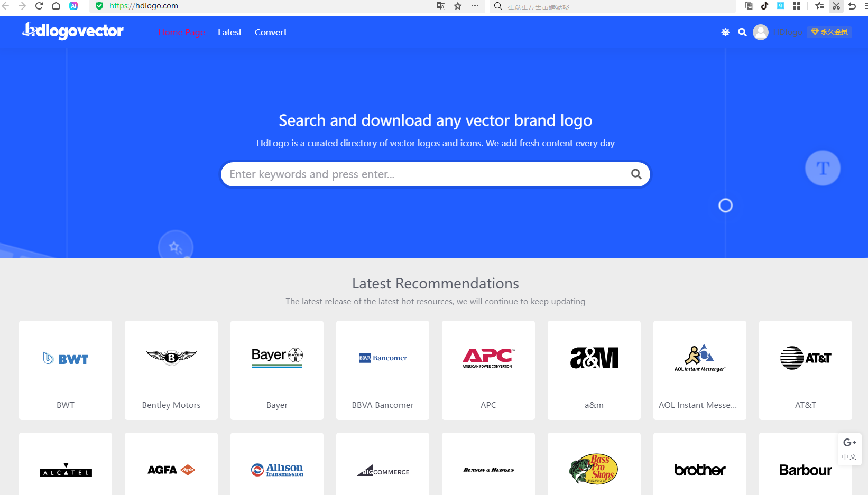Submit search with the magnifier button

tap(636, 174)
